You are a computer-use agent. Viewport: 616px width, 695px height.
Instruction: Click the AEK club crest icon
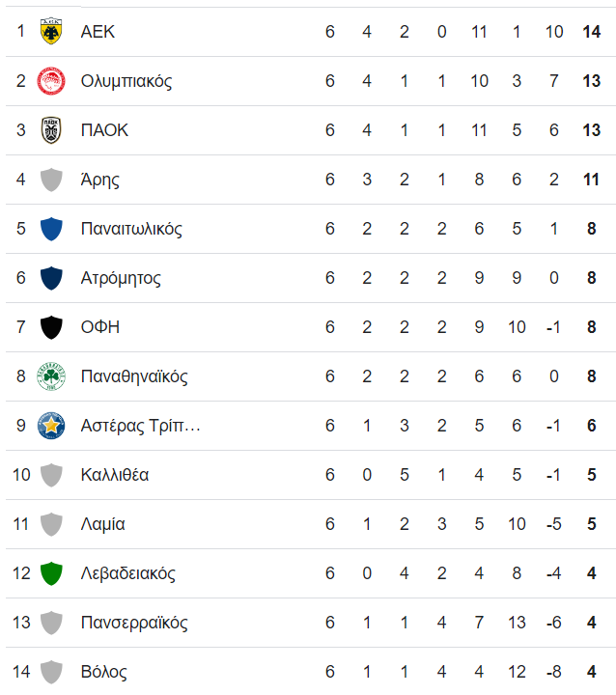pyautogui.click(x=51, y=32)
